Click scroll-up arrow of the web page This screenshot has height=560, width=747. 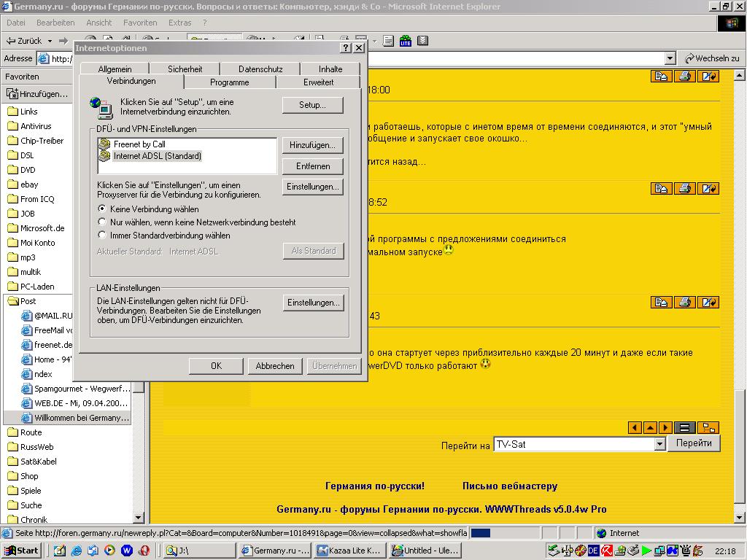click(x=739, y=75)
